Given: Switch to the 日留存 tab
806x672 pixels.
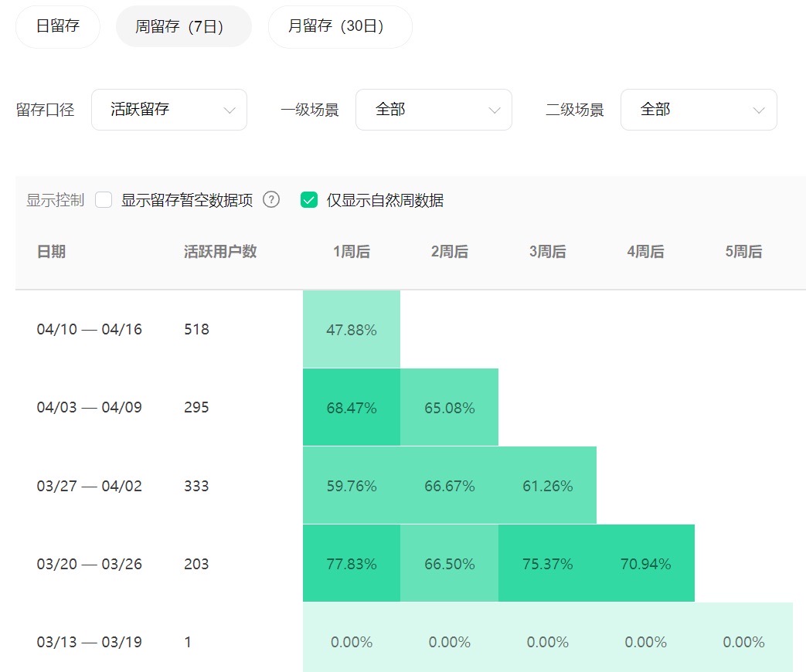Looking at the screenshot, I should point(58,27).
